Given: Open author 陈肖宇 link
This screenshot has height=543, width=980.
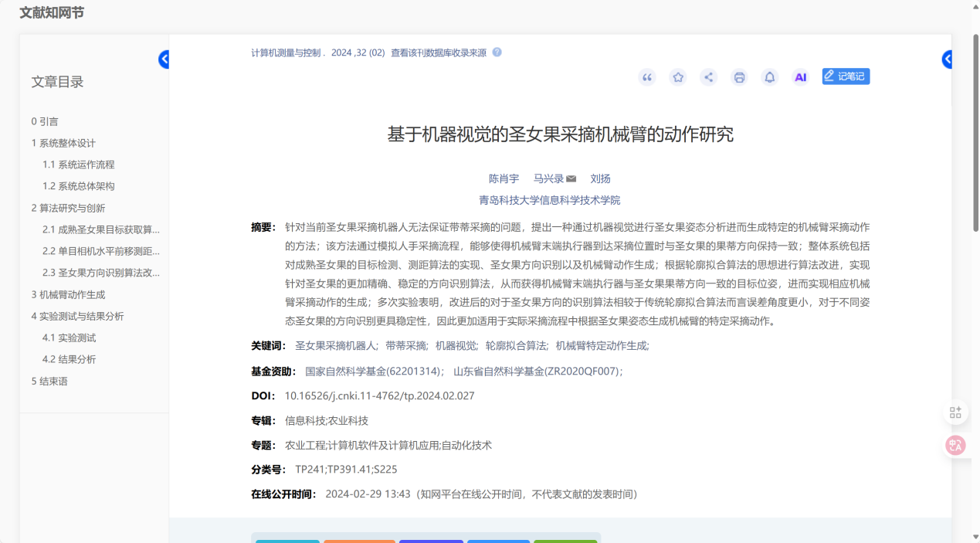Looking at the screenshot, I should [x=504, y=178].
